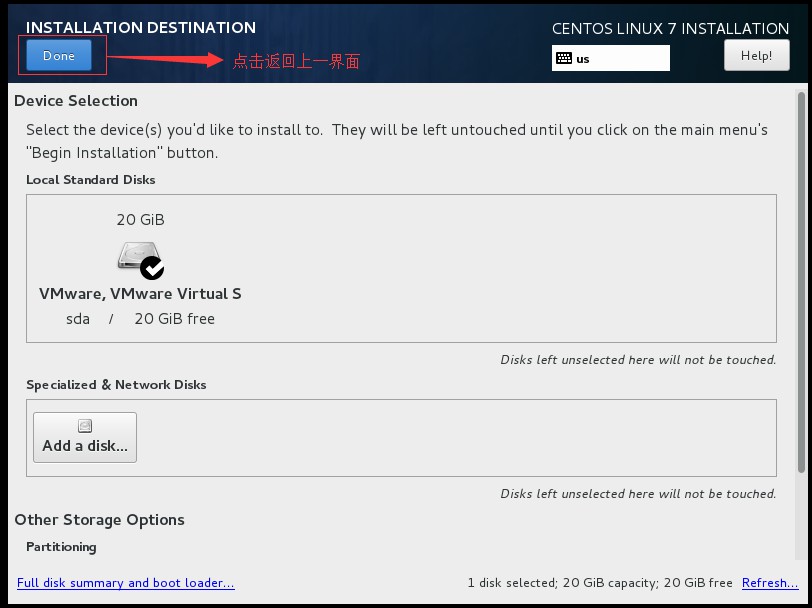Click the 20 GiB label above disk icon
The height and width of the screenshot is (608, 812).
click(140, 220)
